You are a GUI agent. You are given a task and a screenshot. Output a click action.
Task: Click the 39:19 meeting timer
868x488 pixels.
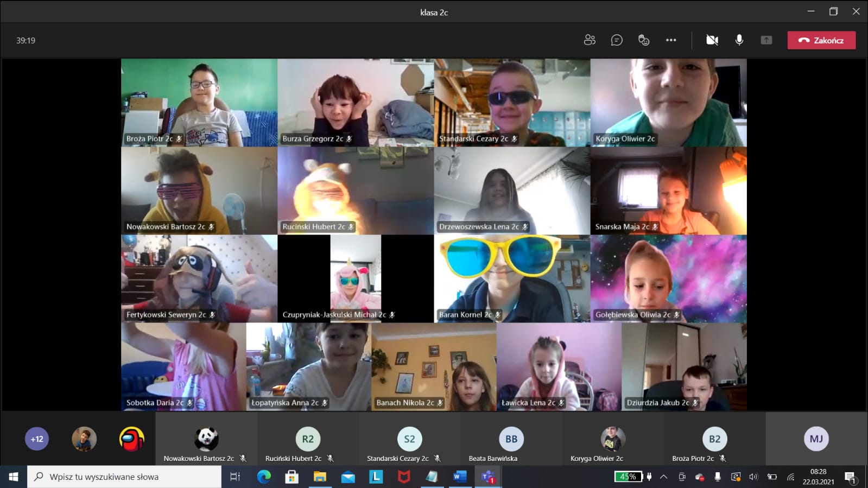point(26,41)
